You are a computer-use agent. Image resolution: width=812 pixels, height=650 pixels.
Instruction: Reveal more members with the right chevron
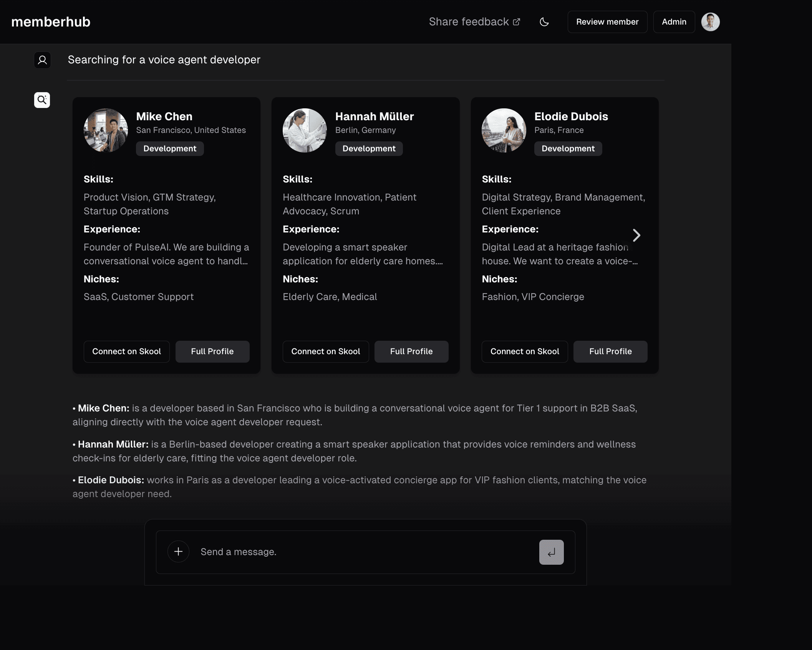pyautogui.click(x=636, y=235)
